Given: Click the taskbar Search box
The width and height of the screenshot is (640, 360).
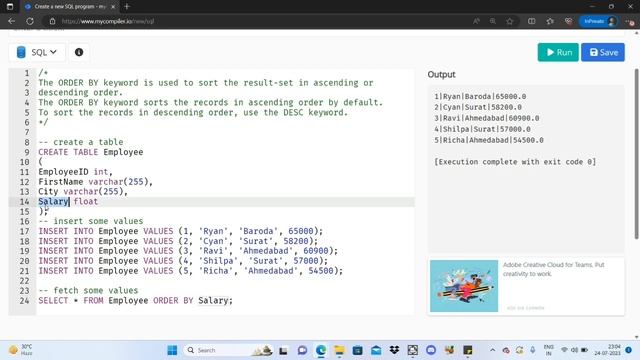Looking at the screenshot, I should click(229, 350).
